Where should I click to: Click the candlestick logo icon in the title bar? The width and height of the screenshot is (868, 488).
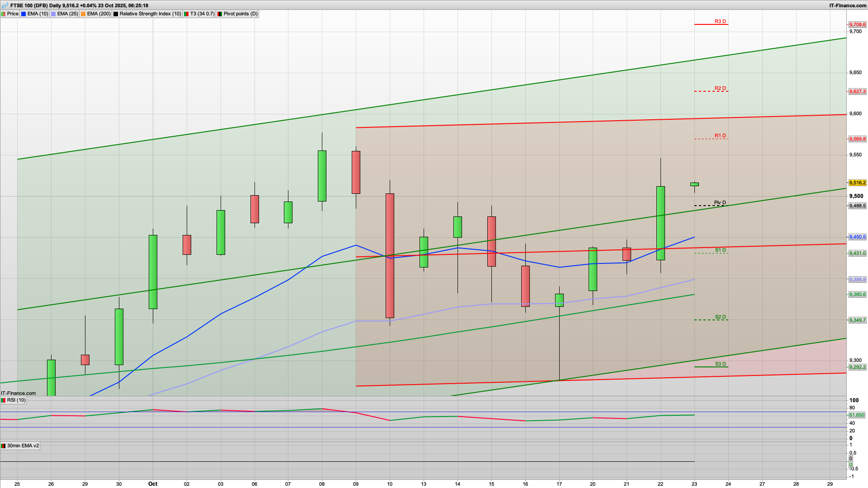click(x=4, y=5)
